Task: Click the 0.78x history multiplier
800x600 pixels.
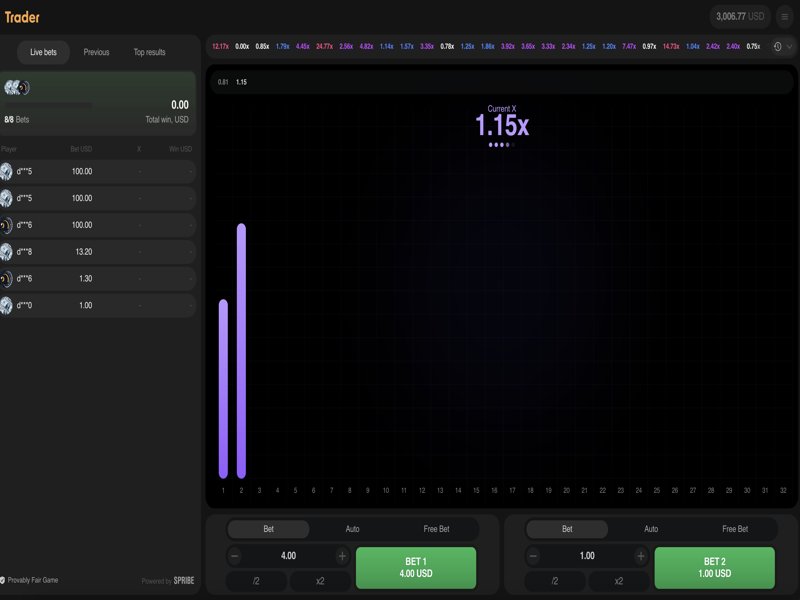Action: (x=447, y=46)
